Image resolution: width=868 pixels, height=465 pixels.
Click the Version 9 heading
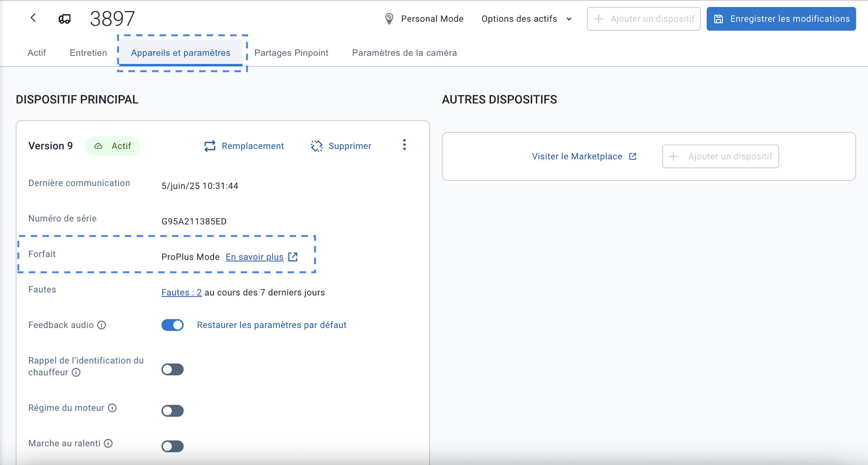coord(51,146)
